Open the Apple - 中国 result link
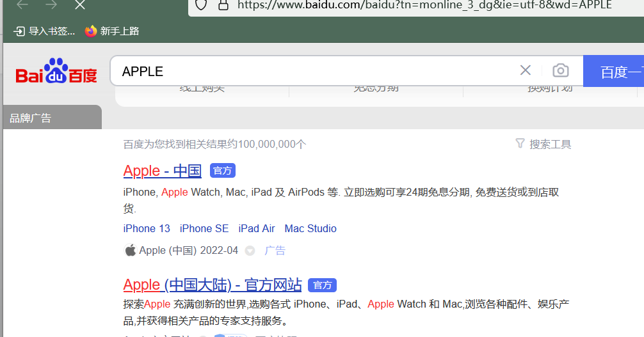This screenshot has width=644, height=337. [x=162, y=171]
